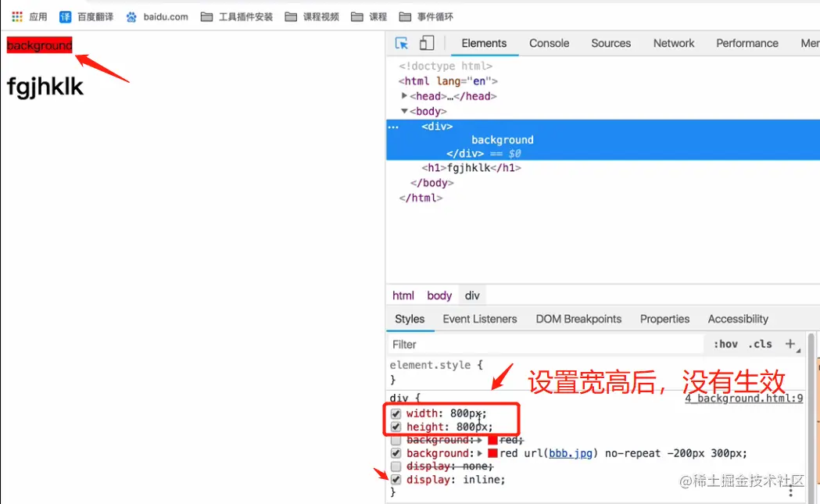Switch to the Sources tab

tap(611, 44)
